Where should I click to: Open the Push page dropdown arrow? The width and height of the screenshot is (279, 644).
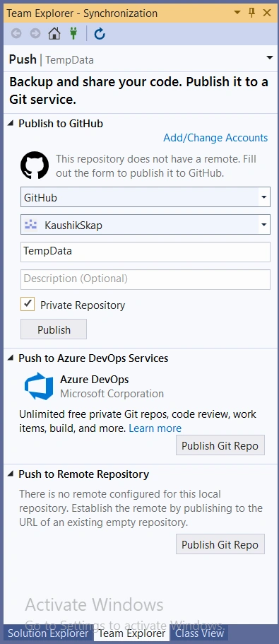pos(270,57)
